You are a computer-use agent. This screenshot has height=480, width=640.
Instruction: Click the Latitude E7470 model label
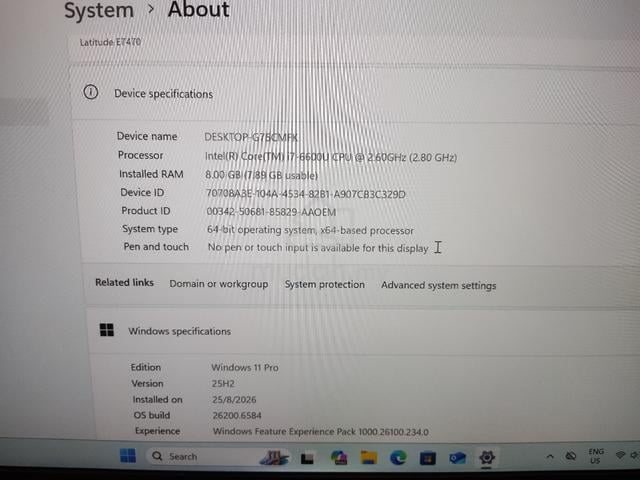coord(110,42)
